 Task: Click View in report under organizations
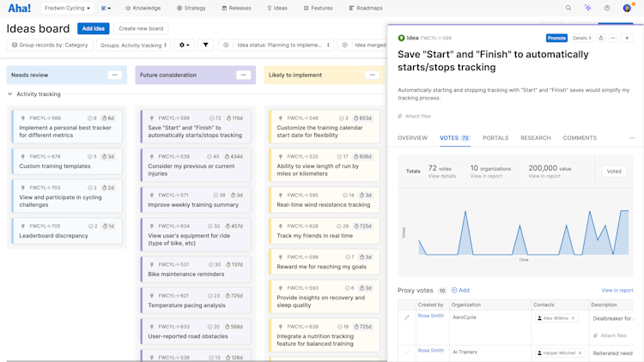pos(486,176)
